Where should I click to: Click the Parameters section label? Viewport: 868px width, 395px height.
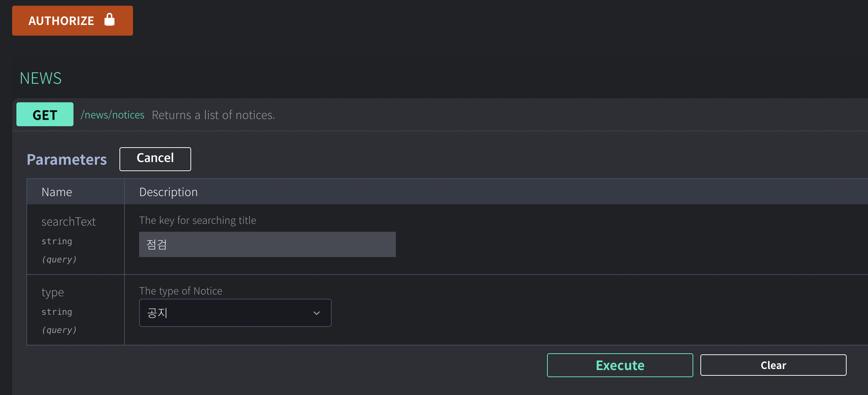(x=66, y=159)
